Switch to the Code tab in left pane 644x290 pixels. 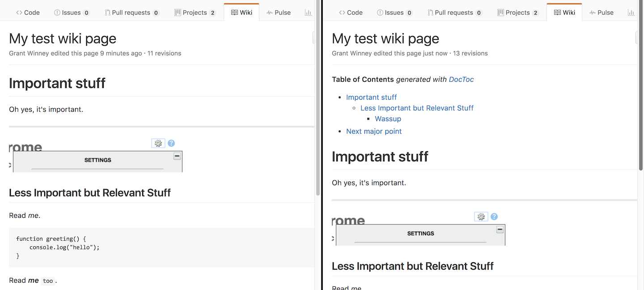(x=28, y=13)
